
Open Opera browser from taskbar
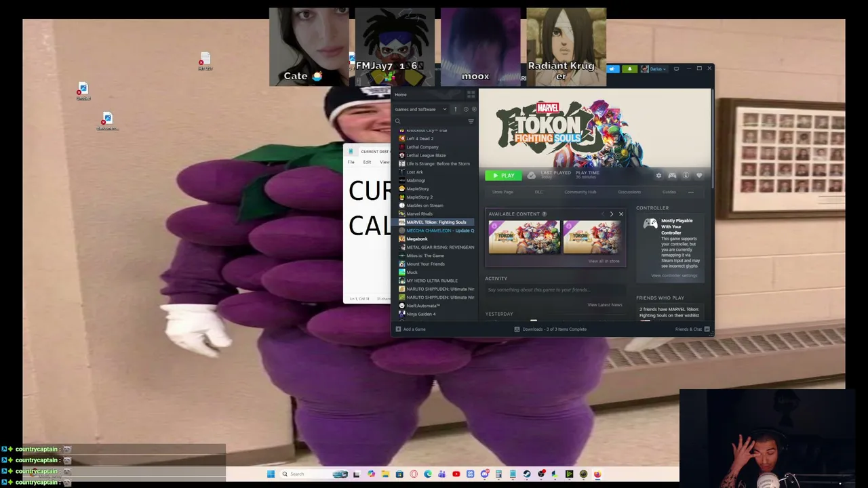[x=414, y=474]
